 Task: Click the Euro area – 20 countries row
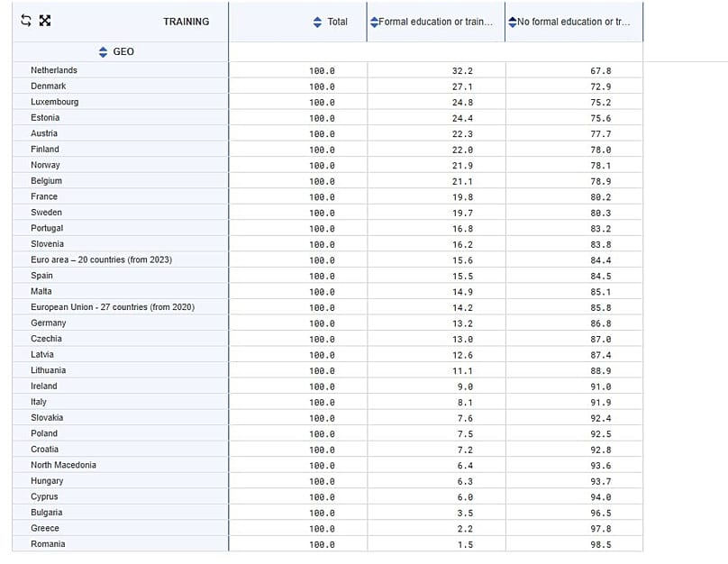click(101, 260)
